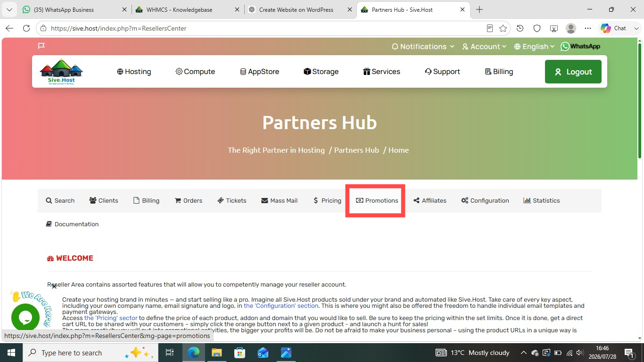Dismiss the We Are Here chat badge

[x=54, y=286]
